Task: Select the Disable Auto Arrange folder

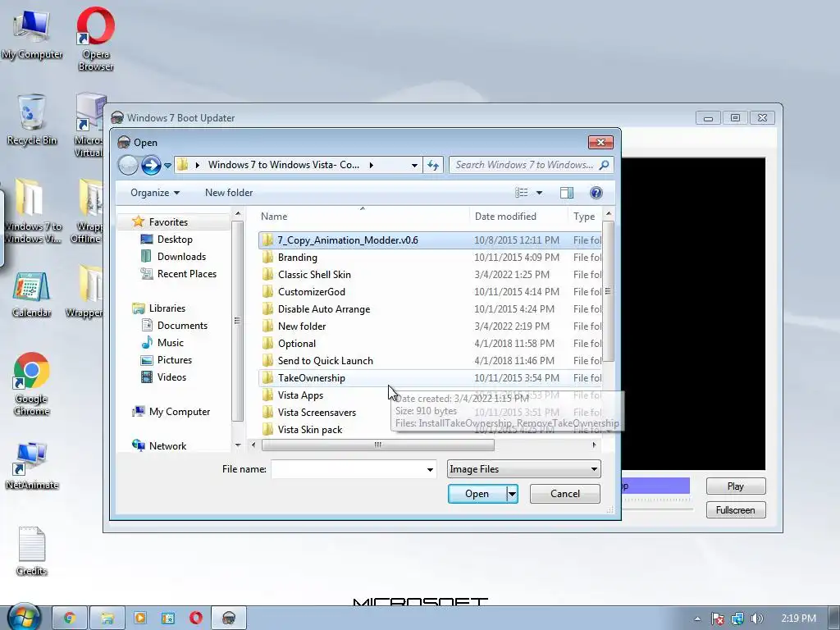Action: pyautogui.click(x=430, y=308)
